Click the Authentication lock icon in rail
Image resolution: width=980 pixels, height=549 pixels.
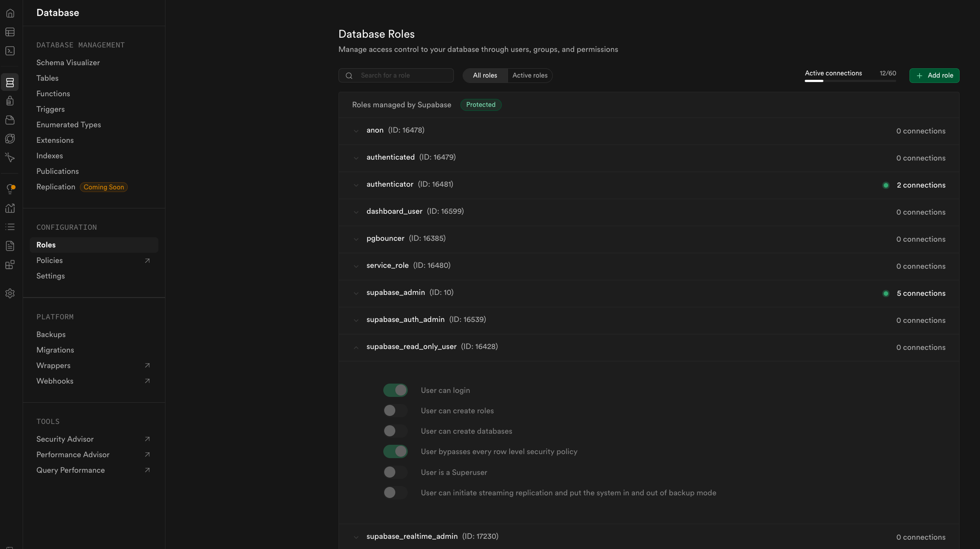click(x=10, y=101)
